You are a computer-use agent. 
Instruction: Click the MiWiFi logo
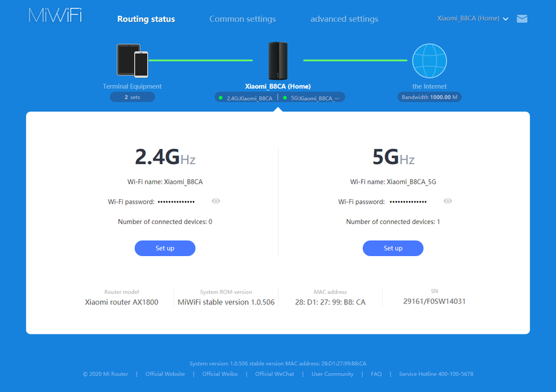[x=55, y=16]
